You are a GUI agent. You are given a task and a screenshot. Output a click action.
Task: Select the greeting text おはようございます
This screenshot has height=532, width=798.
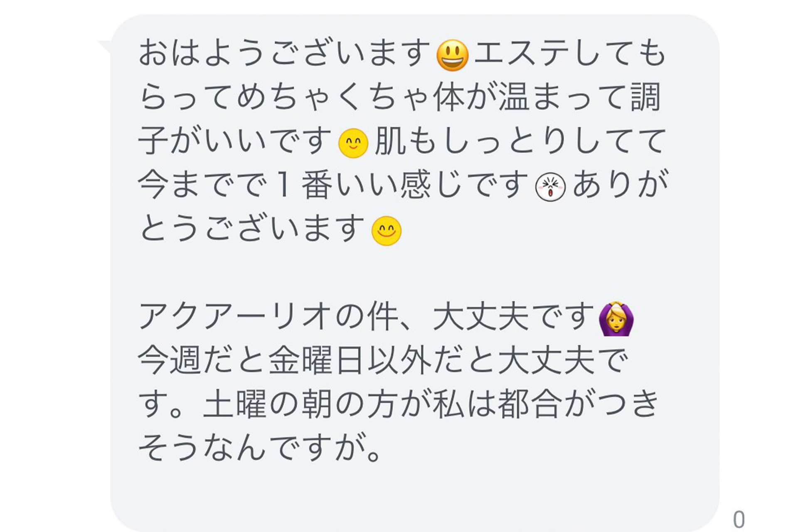285,53
